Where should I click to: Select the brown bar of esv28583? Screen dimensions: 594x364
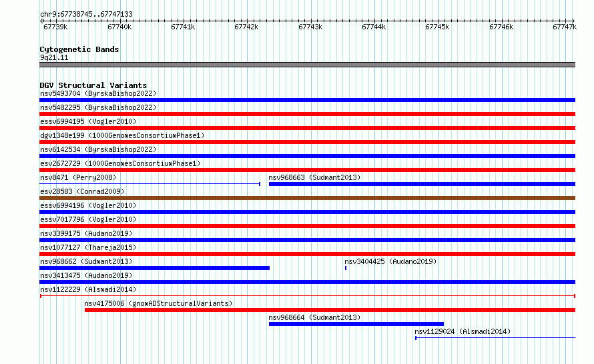point(307,198)
